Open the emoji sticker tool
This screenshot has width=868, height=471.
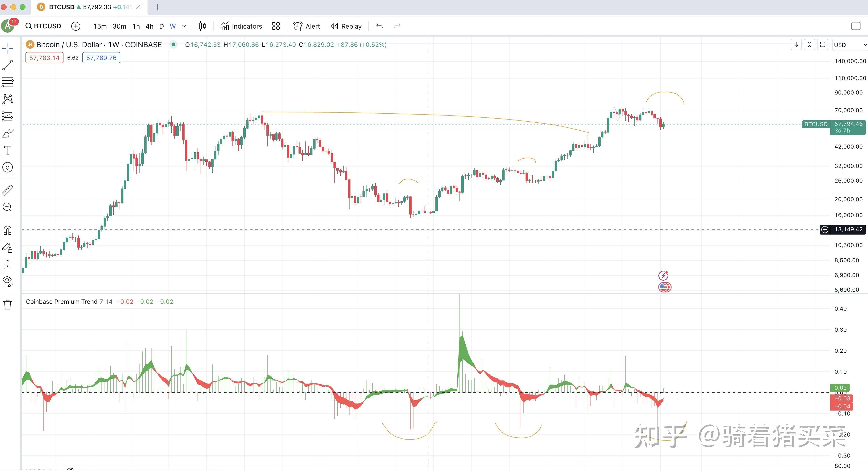tap(8, 167)
